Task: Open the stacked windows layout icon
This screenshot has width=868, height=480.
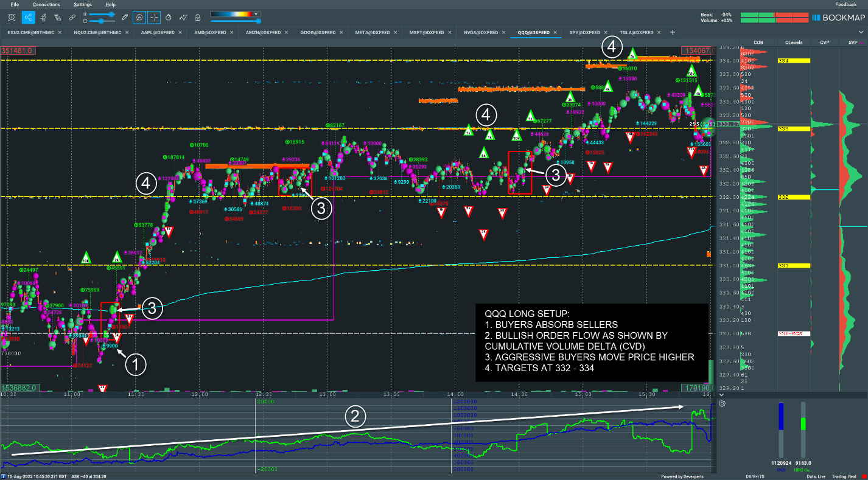Action: click(58, 17)
